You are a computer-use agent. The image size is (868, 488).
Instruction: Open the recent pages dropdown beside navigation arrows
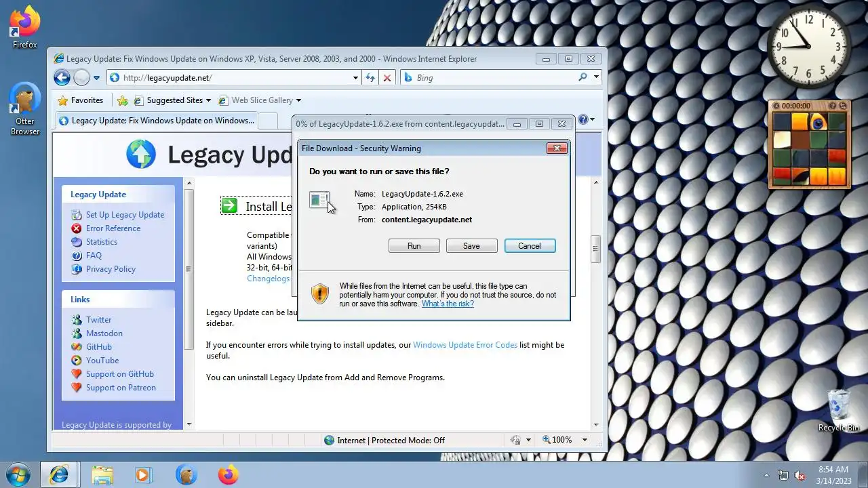(x=96, y=78)
